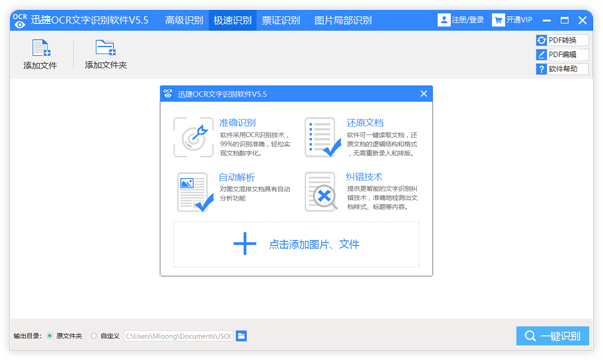Click the 准确识别 heading

[237, 123]
